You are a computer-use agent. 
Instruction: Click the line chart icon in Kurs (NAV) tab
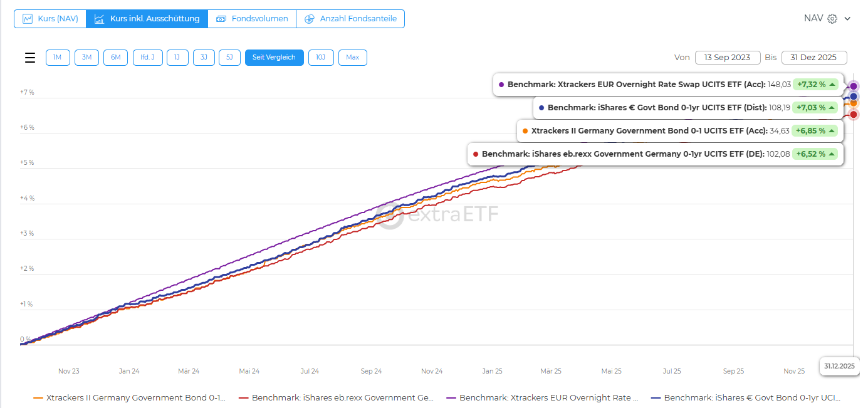(x=28, y=19)
